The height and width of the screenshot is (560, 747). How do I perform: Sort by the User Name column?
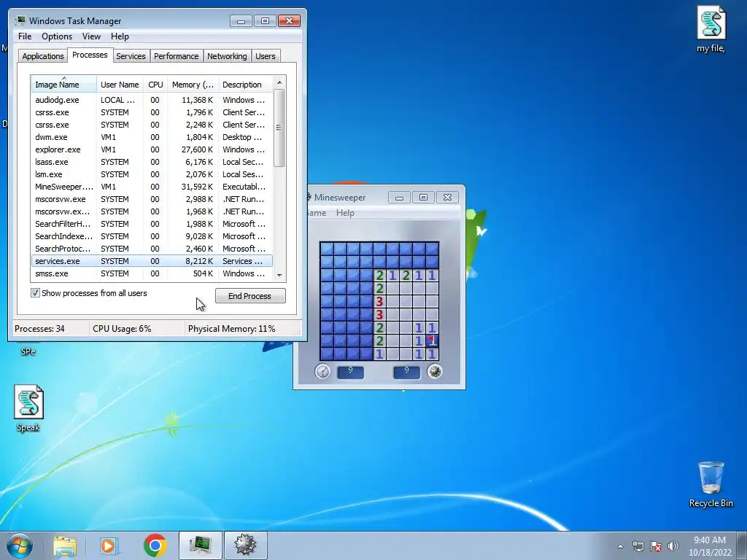tap(120, 85)
